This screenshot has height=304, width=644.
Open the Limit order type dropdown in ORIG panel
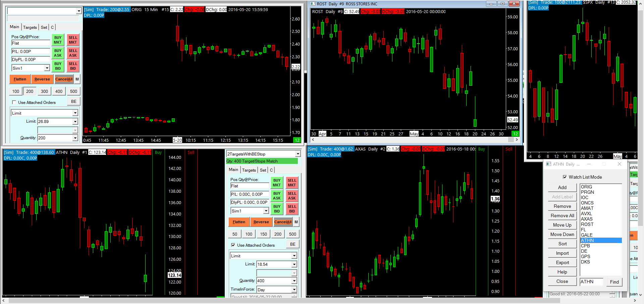pyautogui.click(x=75, y=113)
